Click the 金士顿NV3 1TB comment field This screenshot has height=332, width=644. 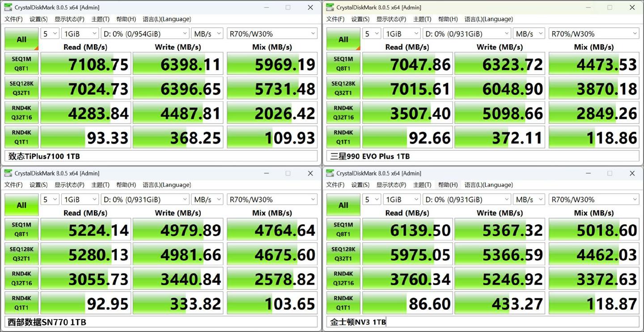click(483, 322)
